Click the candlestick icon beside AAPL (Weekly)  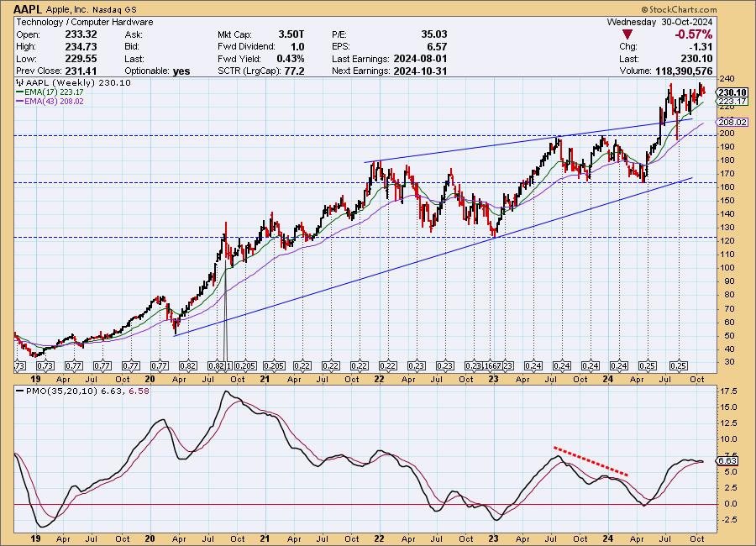click(x=20, y=83)
